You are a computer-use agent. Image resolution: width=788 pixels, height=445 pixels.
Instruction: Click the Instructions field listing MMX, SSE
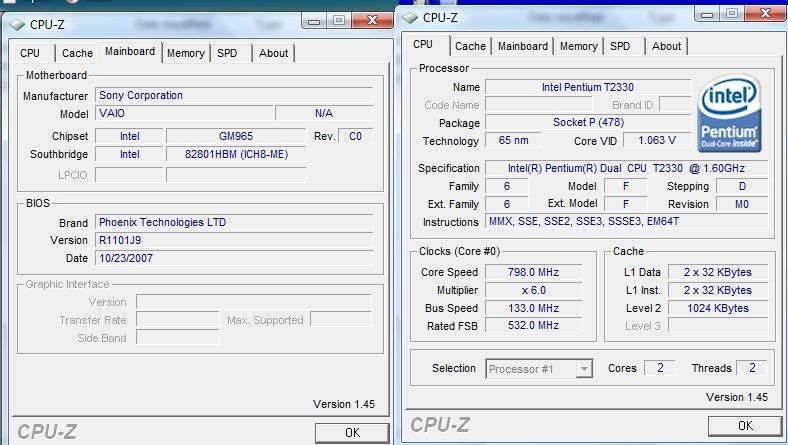click(626, 221)
